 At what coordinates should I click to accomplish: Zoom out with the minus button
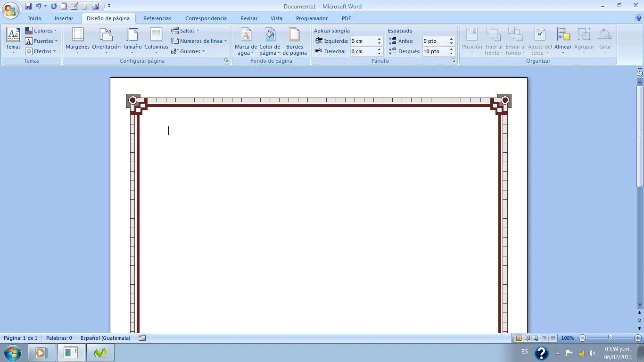click(x=582, y=338)
